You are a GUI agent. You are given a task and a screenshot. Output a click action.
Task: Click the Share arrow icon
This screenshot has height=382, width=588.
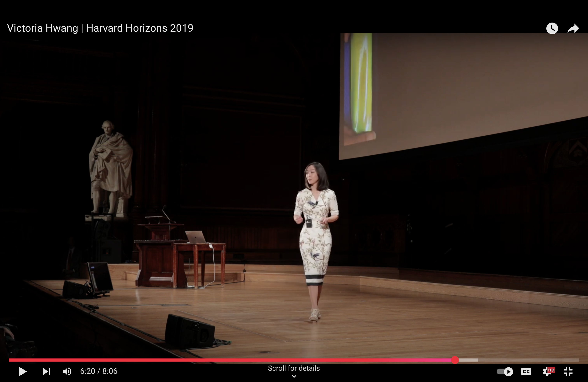click(x=573, y=28)
